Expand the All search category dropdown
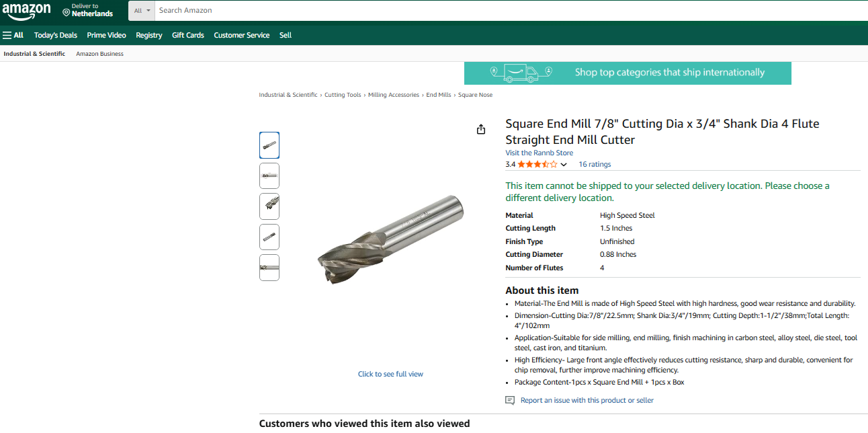This screenshot has width=868, height=433. click(142, 11)
